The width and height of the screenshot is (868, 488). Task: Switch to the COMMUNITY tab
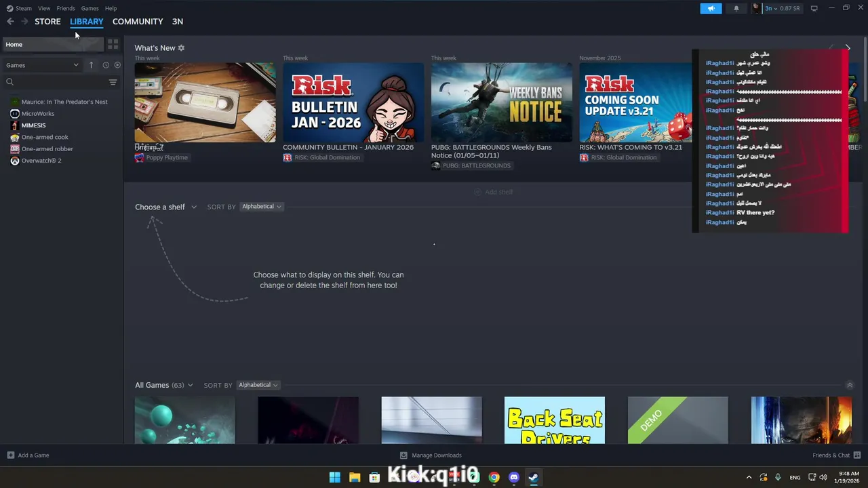138,22
